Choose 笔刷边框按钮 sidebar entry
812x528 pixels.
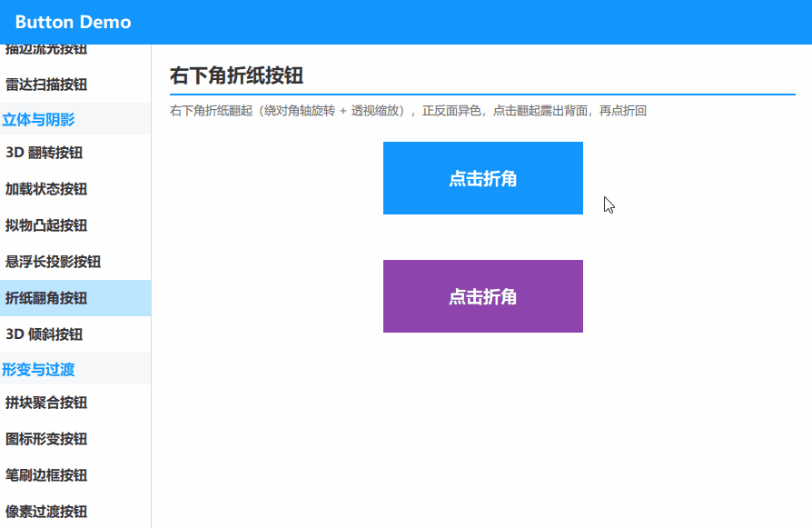(75, 475)
